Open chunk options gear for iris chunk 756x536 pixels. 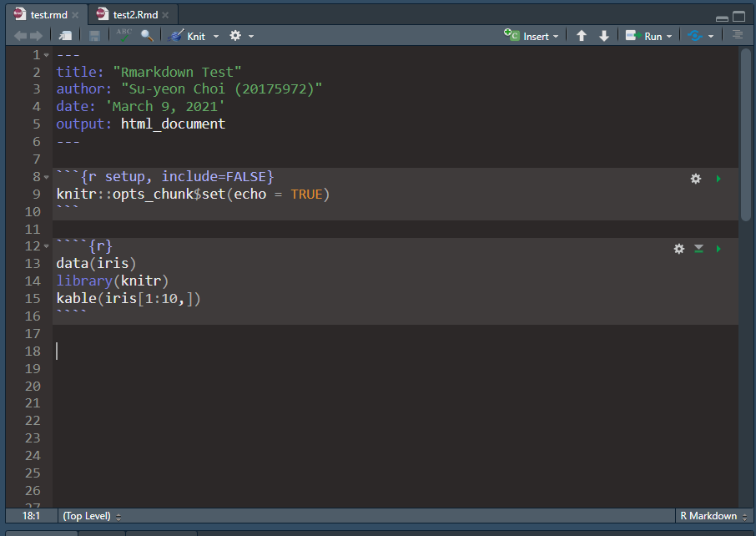tap(679, 249)
